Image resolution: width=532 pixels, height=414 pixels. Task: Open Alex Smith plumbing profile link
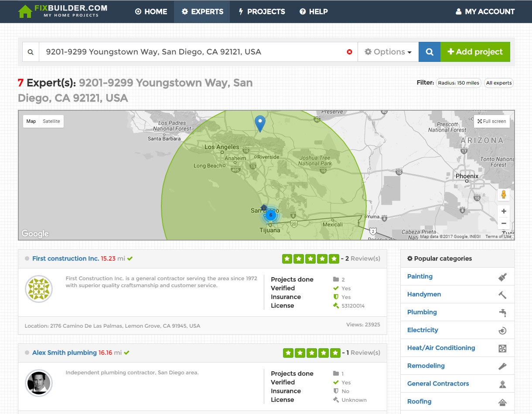(65, 353)
